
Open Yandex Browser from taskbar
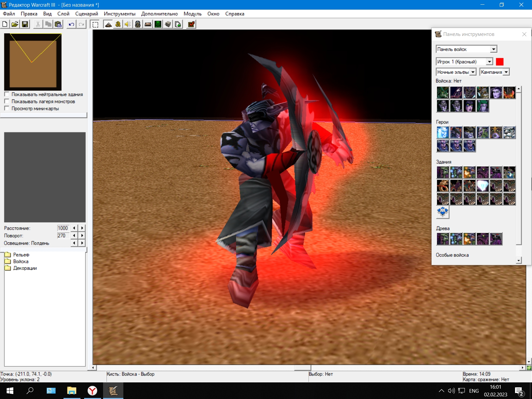point(92,391)
